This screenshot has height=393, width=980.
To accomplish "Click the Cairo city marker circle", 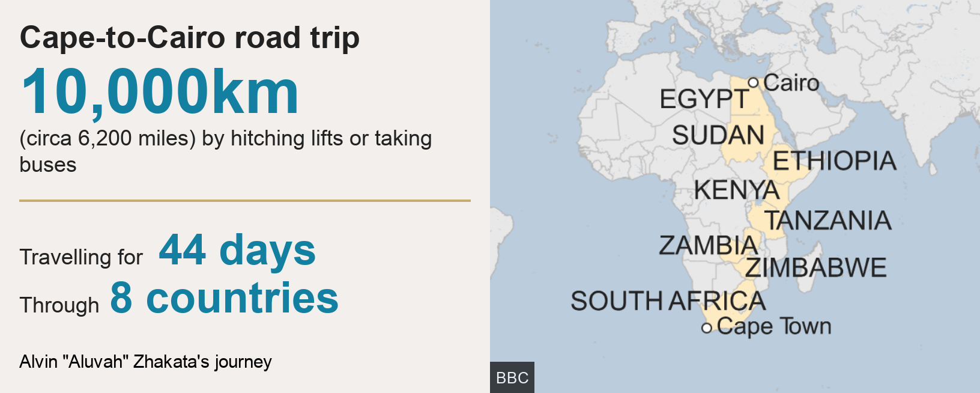I will click(753, 82).
